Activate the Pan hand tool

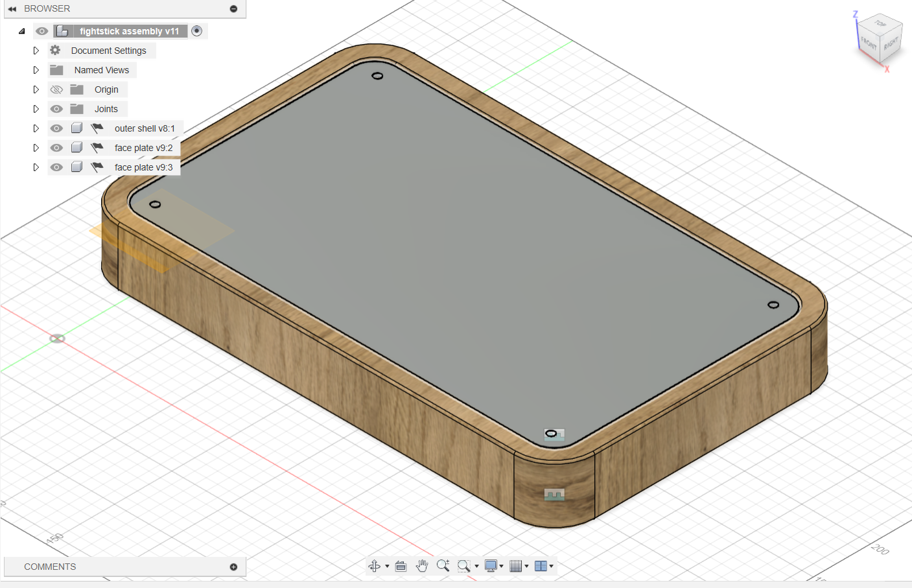pos(422,566)
